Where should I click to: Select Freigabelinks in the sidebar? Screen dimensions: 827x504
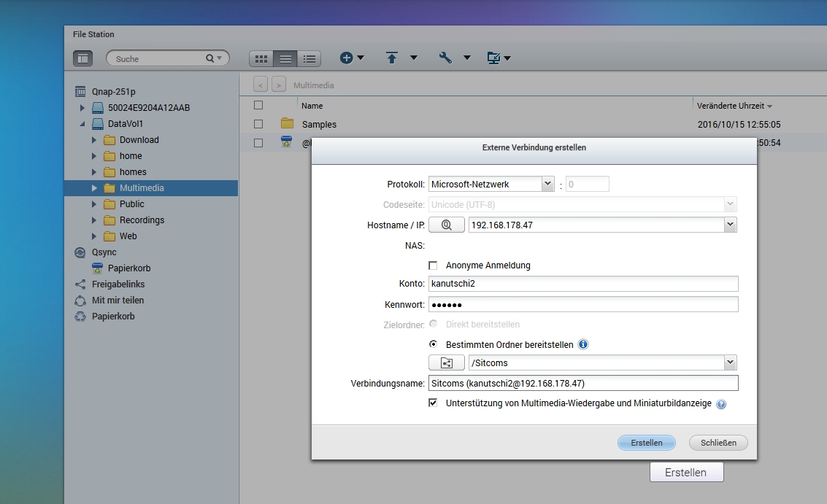pos(118,284)
